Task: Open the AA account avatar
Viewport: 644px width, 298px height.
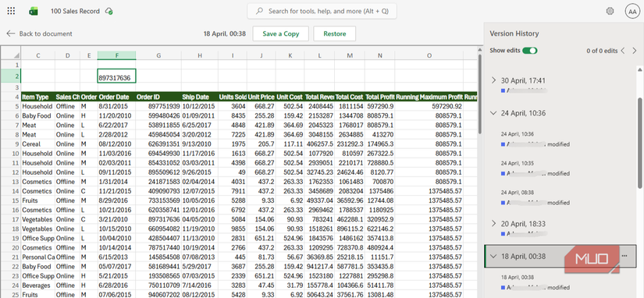Action: pyautogui.click(x=632, y=12)
